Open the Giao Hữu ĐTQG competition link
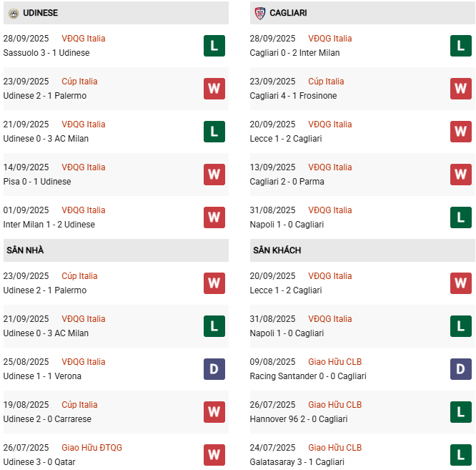The height and width of the screenshot is (470, 476). click(91, 448)
